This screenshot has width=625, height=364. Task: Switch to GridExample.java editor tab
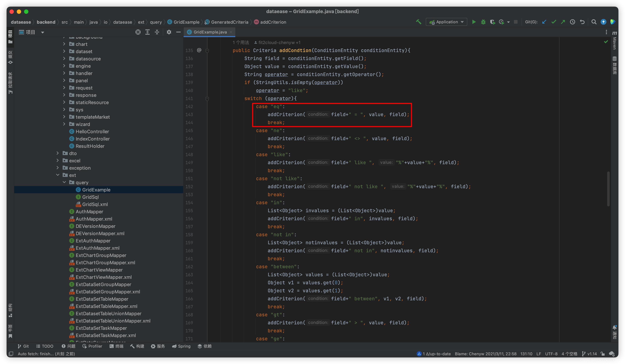pyautogui.click(x=210, y=32)
